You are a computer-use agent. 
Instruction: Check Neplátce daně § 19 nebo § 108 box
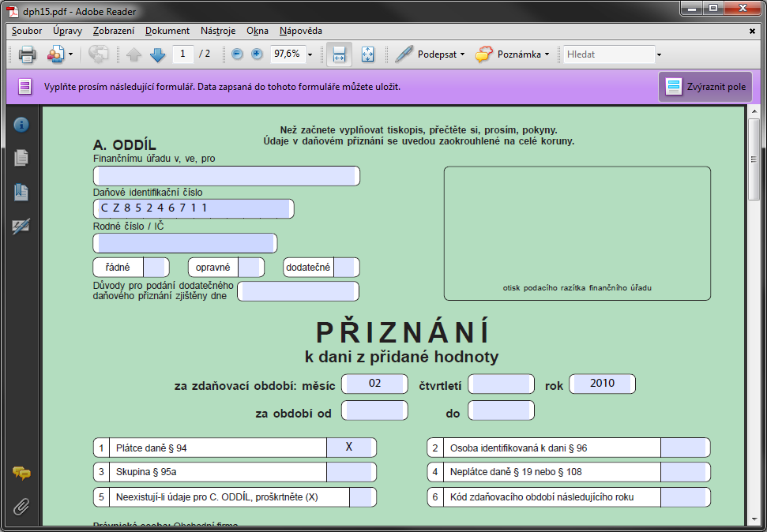[x=685, y=472]
